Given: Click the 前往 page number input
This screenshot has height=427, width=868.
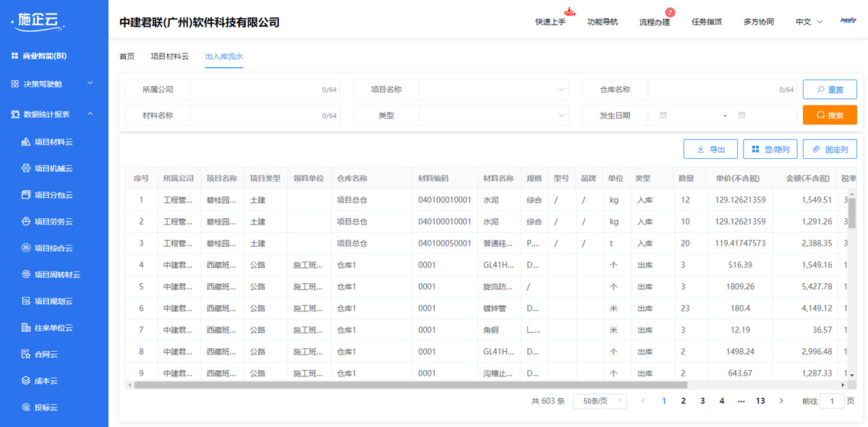Looking at the screenshot, I should 832,401.
